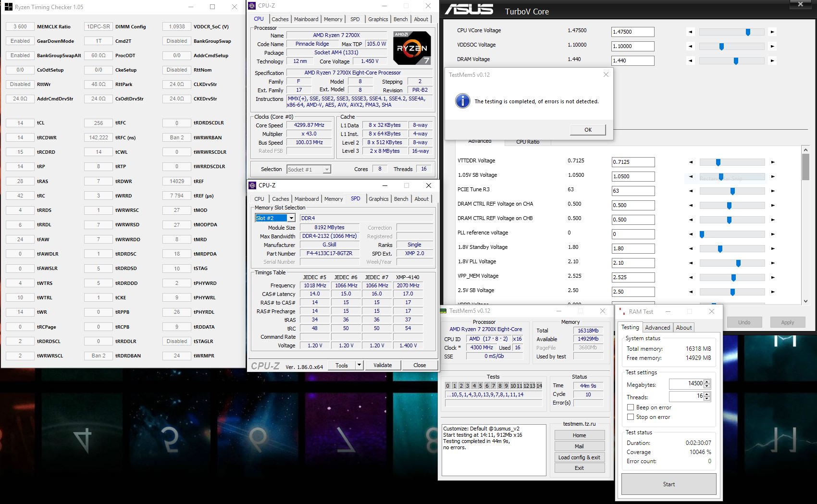Click Load config & exit in TestMem5

(579, 457)
